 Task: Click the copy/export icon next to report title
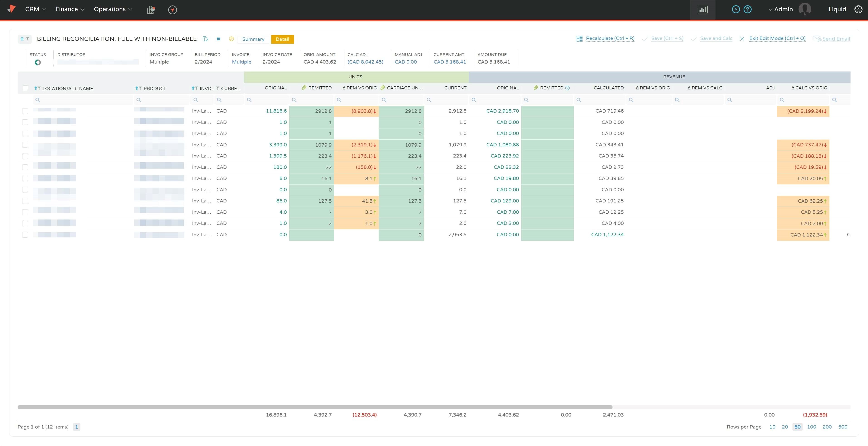pyautogui.click(x=206, y=39)
